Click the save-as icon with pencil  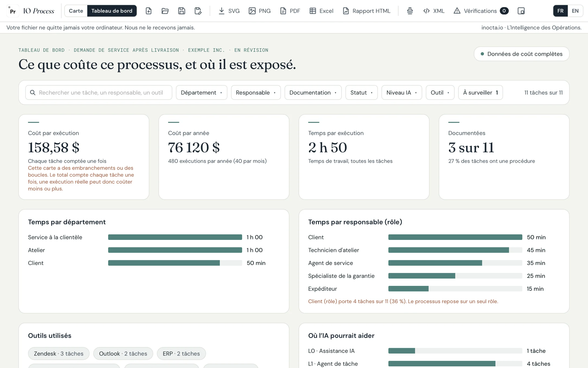coord(198,11)
